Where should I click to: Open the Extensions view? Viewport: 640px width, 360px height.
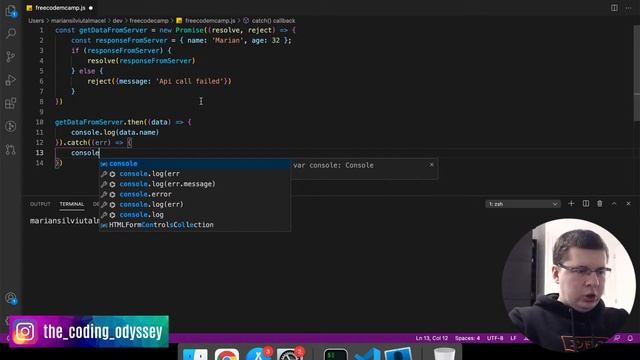[x=11, y=103]
